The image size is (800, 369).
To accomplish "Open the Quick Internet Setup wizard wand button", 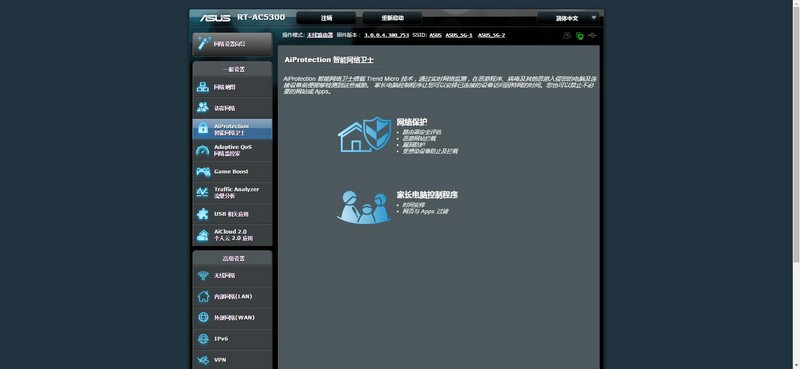I will coord(232,44).
